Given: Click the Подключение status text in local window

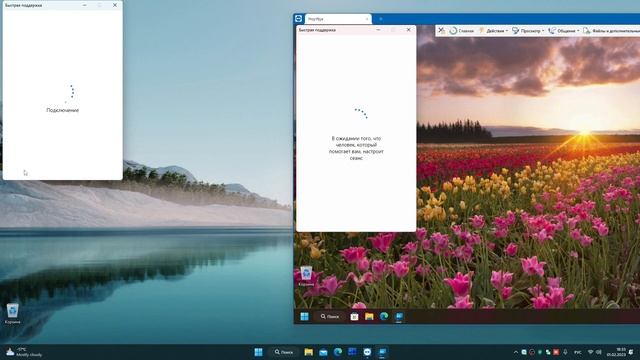Looking at the screenshot, I should [x=62, y=110].
